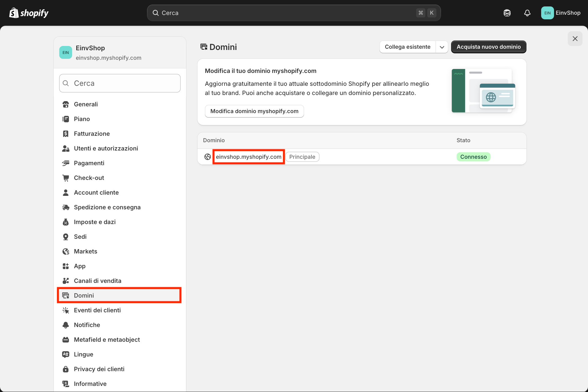Click the Notifiche bell icon in sidebar

click(x=66, y=325)
